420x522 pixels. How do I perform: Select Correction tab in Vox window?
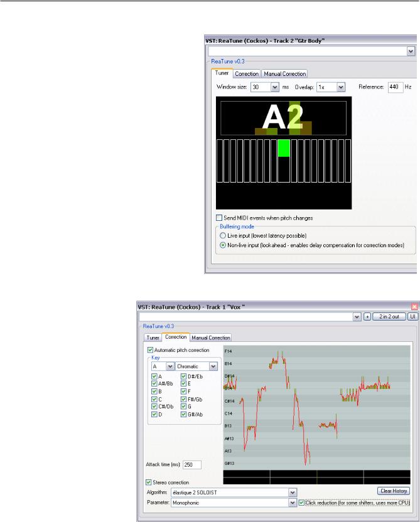point(176,337)
